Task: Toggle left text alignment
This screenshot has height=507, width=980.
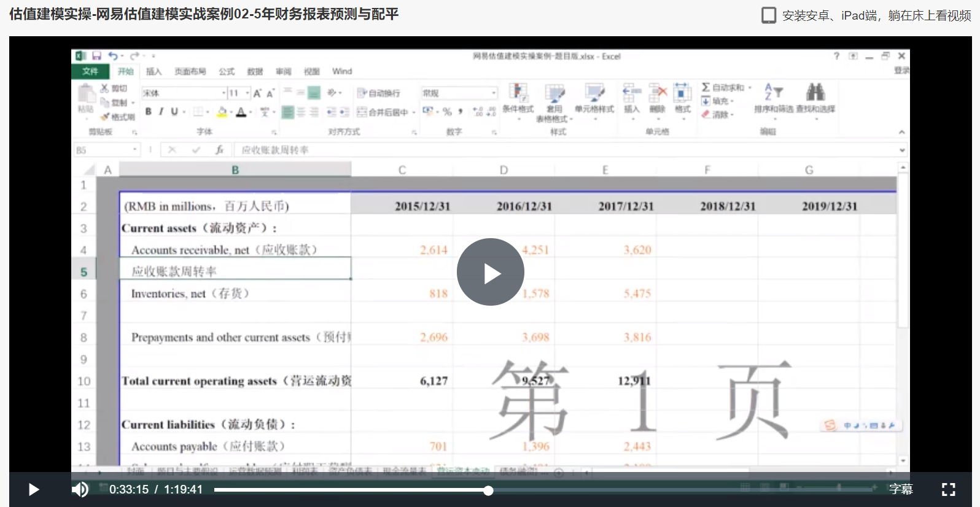Action: (287, 112)
